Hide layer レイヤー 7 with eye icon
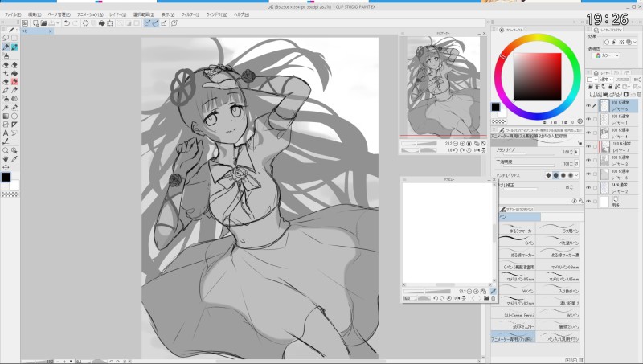Image resolution: width=643 pixels, height=364 pixels. click(588, 147)
